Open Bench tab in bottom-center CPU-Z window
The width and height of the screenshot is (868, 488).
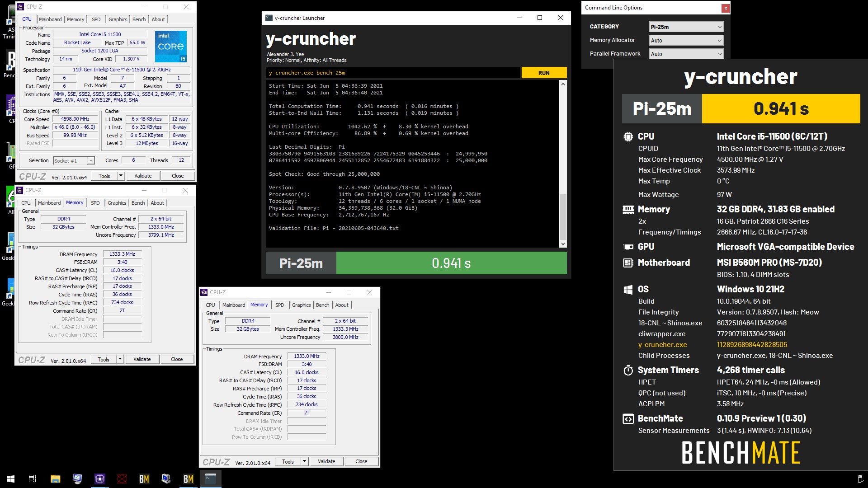323,305
